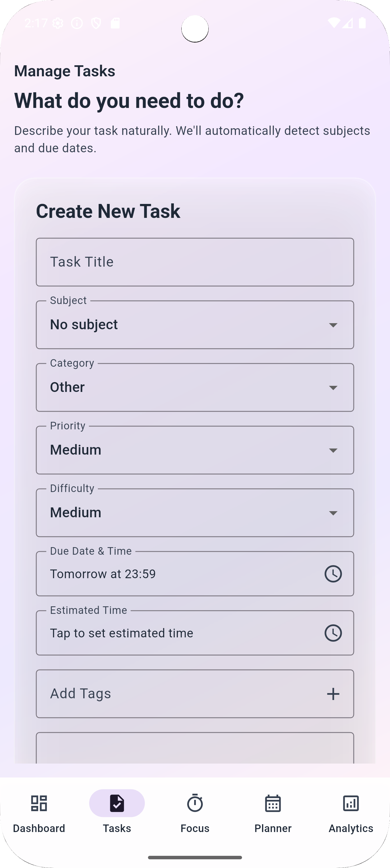Open the Planner calendar icon

coord(273,803)
